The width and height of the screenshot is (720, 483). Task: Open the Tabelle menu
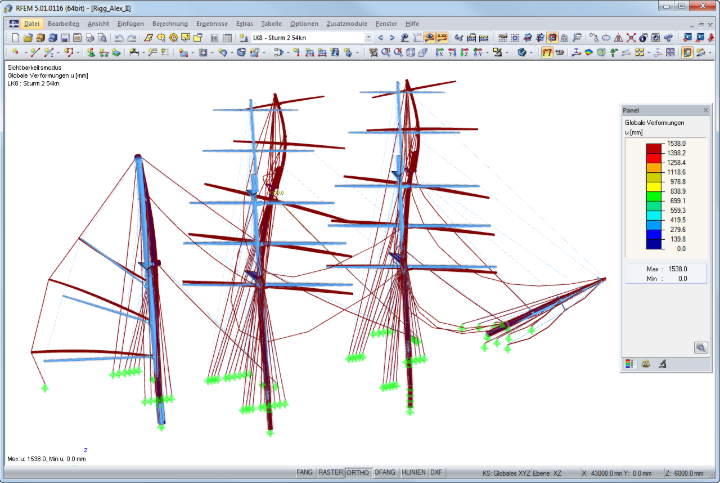click(271, 23)
